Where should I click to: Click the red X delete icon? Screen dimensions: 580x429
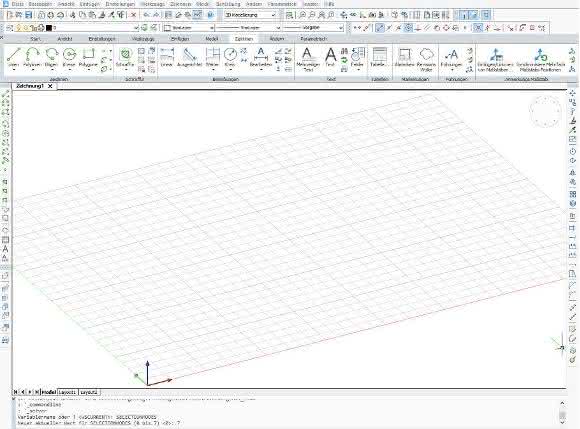point(134,15)
